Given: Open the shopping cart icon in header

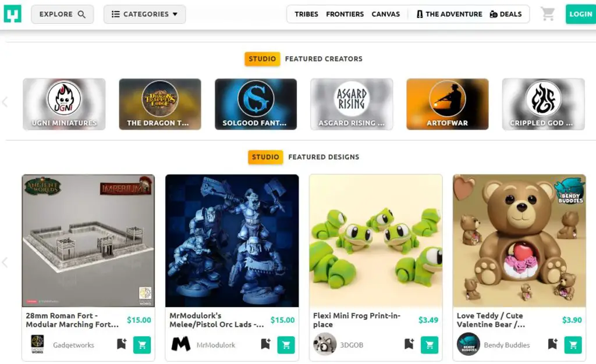Looking at the screenshot, I should pyautogui.click(x=548, y=14).
